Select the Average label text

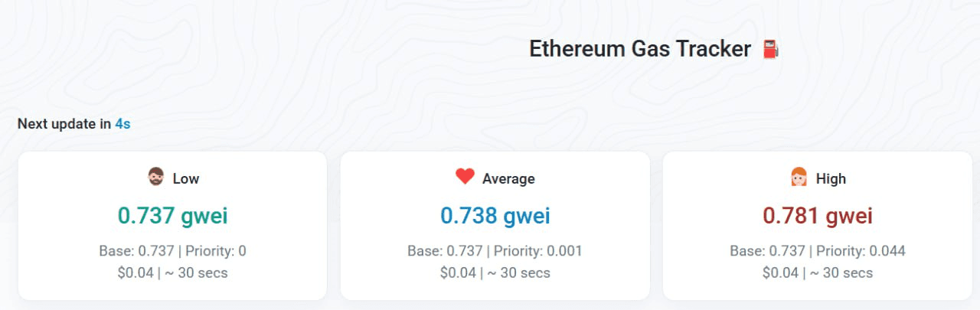(x=508, y=179)
